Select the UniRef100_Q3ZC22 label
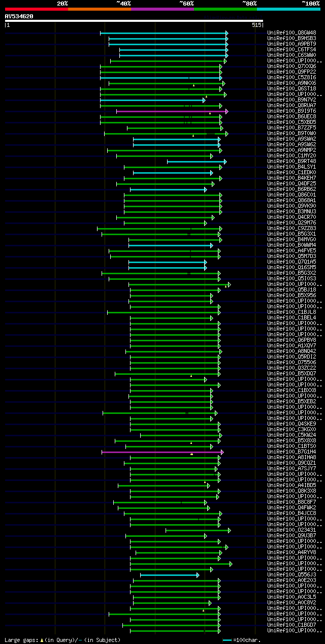The height and width of the screenshot is (644, 325). (292, 368)
